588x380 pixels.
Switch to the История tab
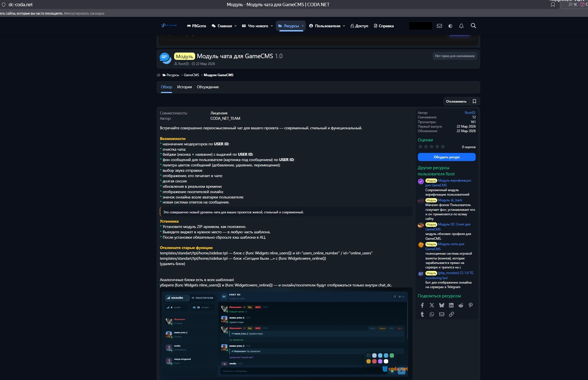coord(184,87)
